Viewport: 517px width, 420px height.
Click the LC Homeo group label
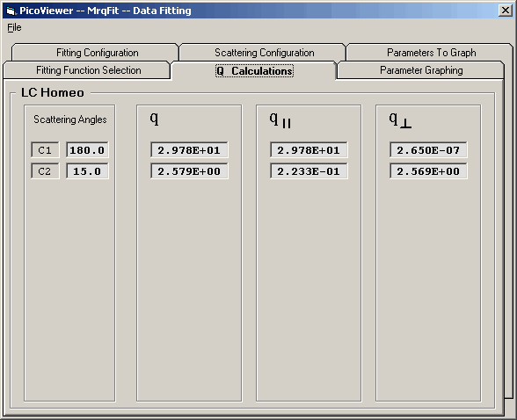pos(53,92)
